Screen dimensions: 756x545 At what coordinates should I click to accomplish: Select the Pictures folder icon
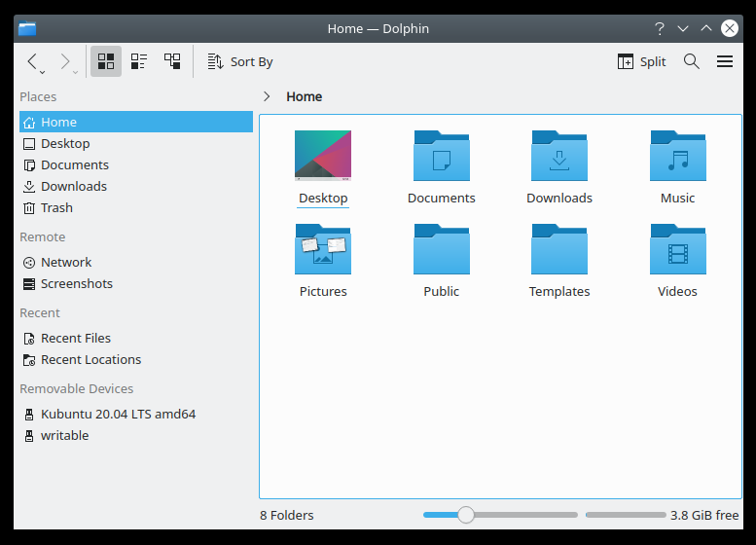pyautogui.click(x=323, y=250)
